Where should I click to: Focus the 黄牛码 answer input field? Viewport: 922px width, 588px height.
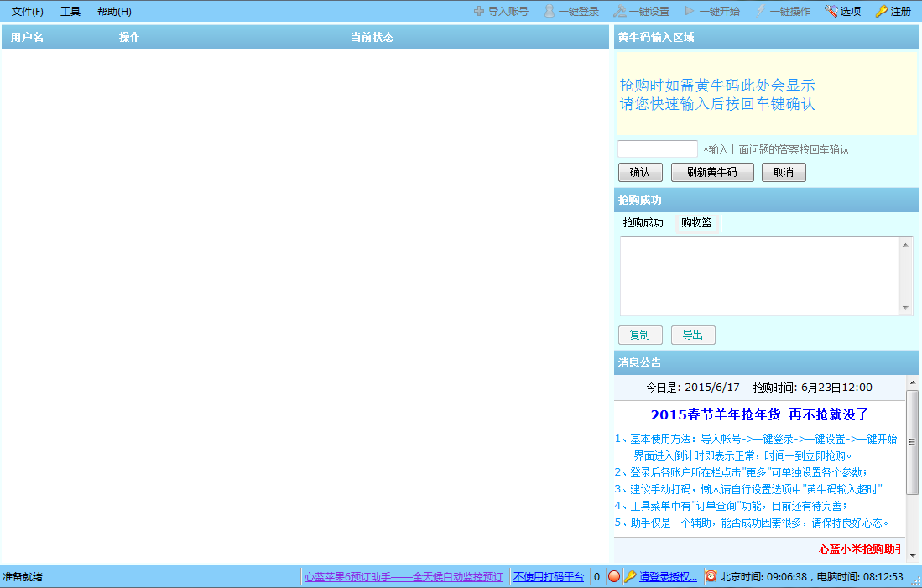point(658,148)
